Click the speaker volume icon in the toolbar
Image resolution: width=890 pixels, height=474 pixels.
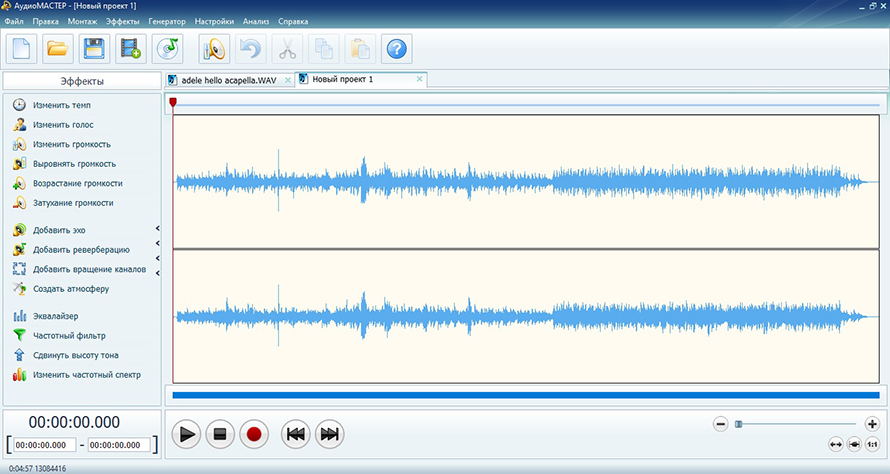214,48
